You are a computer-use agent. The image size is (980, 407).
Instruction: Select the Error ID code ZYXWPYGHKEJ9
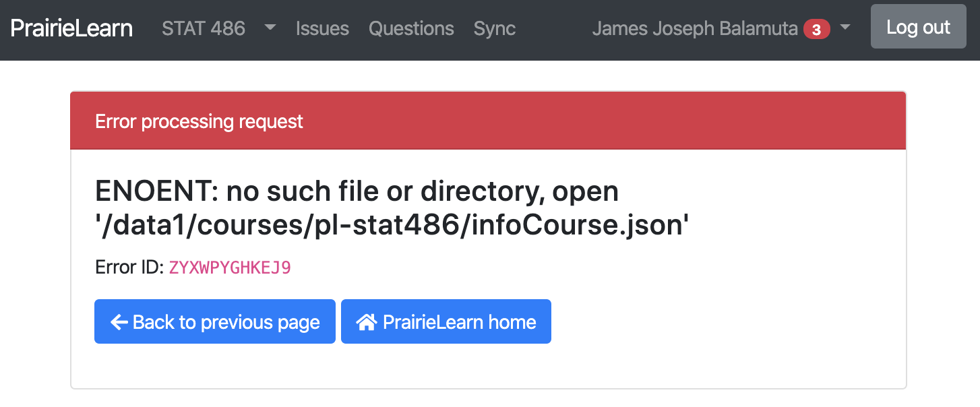click(230, 268)
